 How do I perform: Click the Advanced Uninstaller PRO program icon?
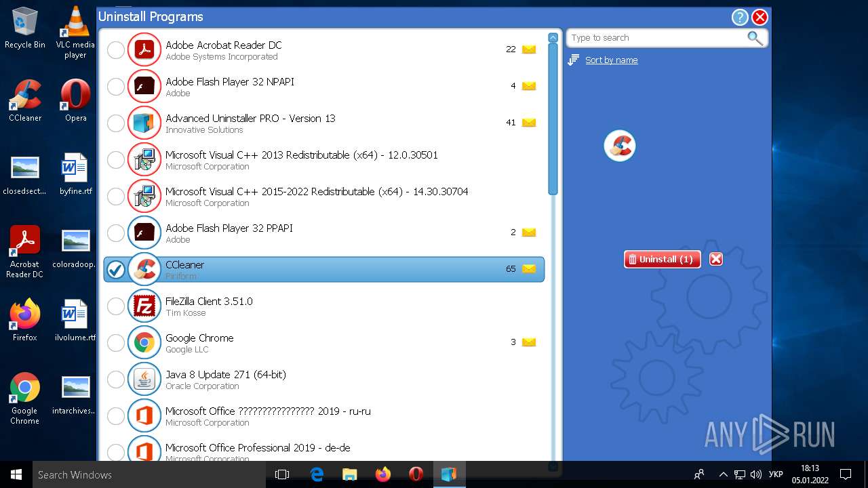pos(144,123)
